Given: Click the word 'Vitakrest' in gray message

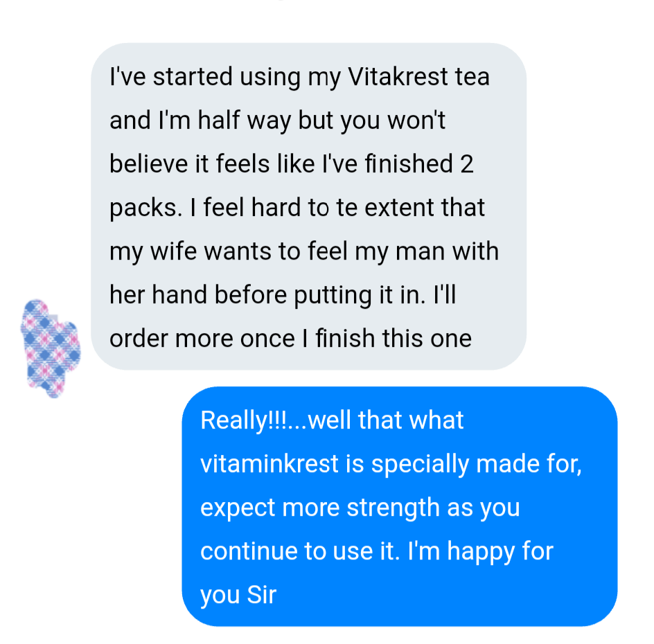Looking at the screenshot, I should coord(398,77).
